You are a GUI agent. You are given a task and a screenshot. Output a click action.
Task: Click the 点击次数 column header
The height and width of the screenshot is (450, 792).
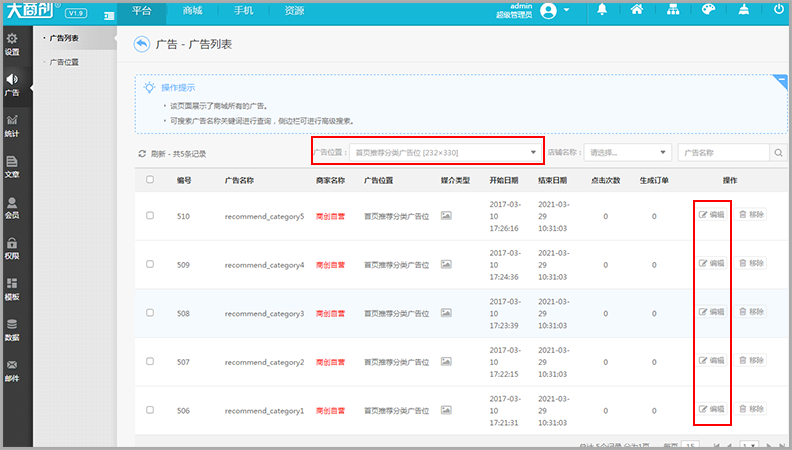605,180
